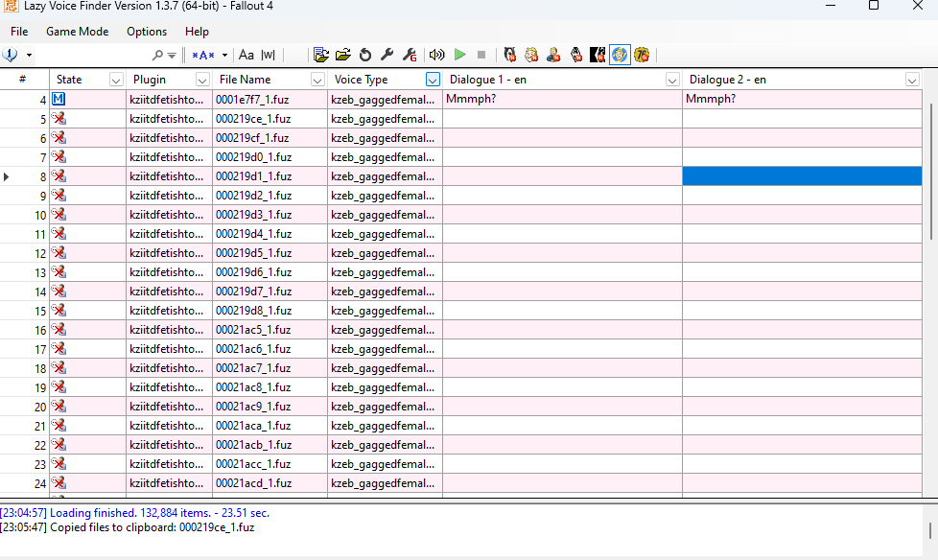Click the wrench icon with red G
Viewport: 938px width, 560px height.
click(x=410, y=55)
